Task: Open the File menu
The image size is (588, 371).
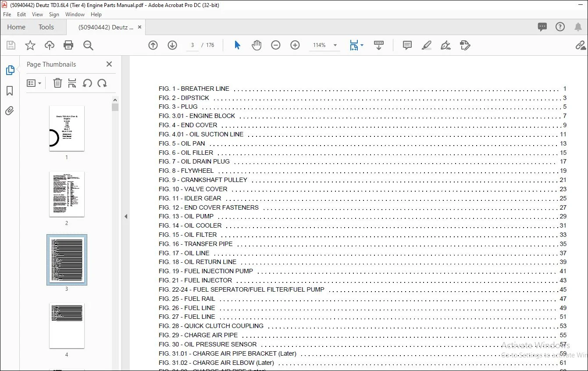Action: coord(7,14)
